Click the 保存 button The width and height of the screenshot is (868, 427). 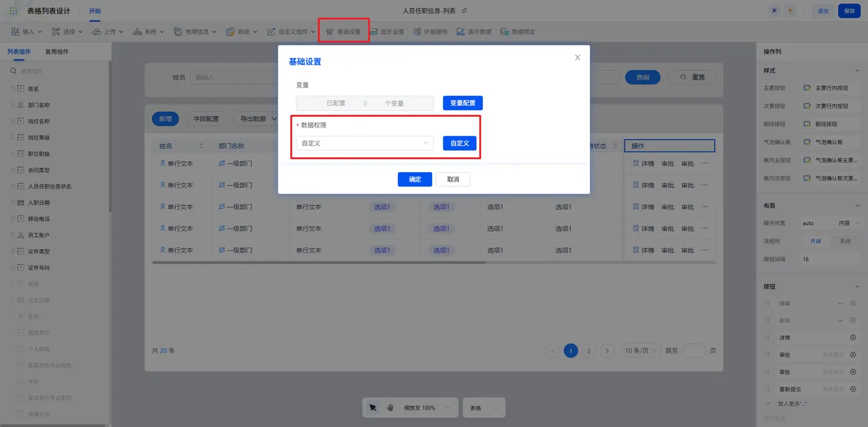(849, 11)
